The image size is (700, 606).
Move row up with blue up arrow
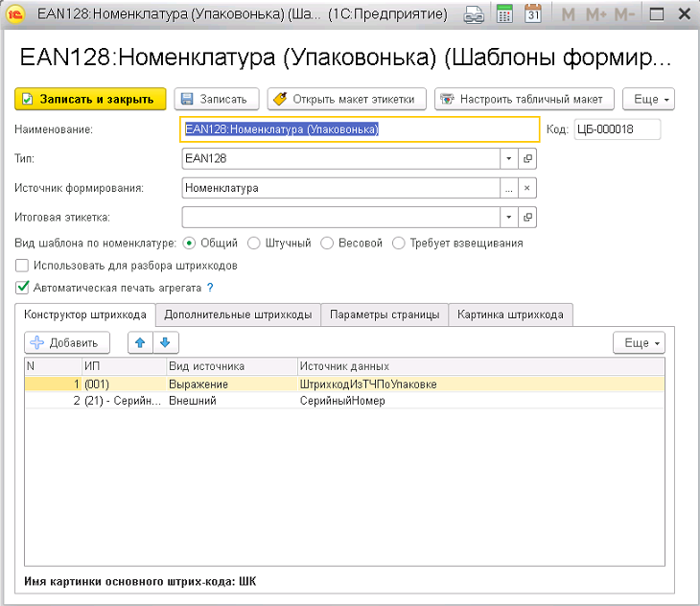140,342
